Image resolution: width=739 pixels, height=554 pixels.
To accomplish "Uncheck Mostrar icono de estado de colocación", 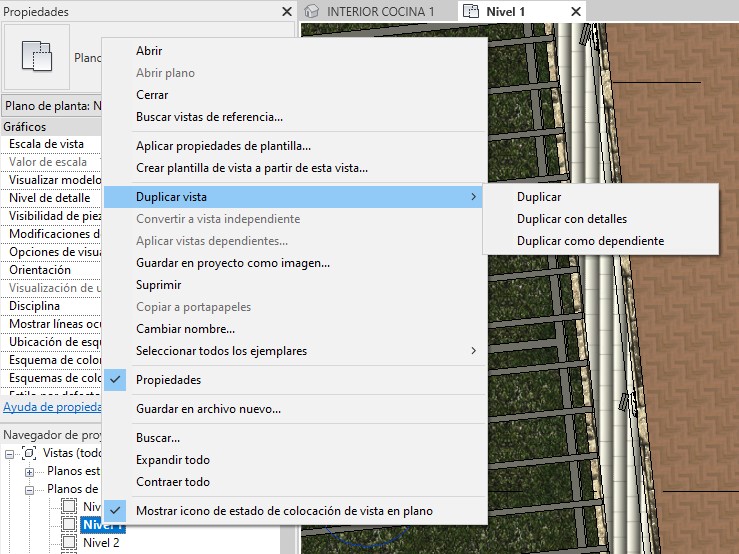I will pyautogui.click(x=284, y=511).
